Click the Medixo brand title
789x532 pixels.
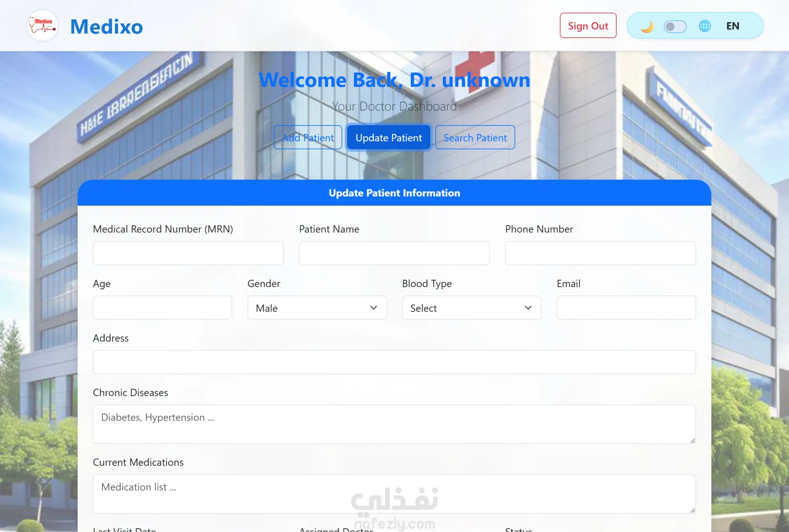click(106, 27)
